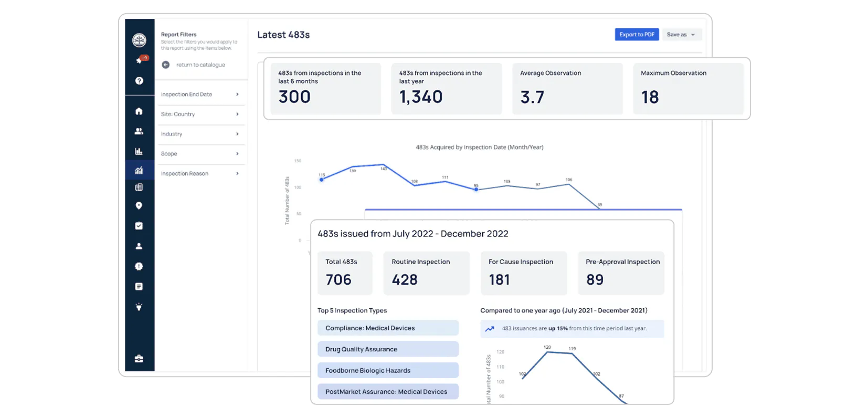The height and width of the screenshot is (417, 868).
Task: Click the '483 issuances are up 15%' banner
Action: coord(572,329)
